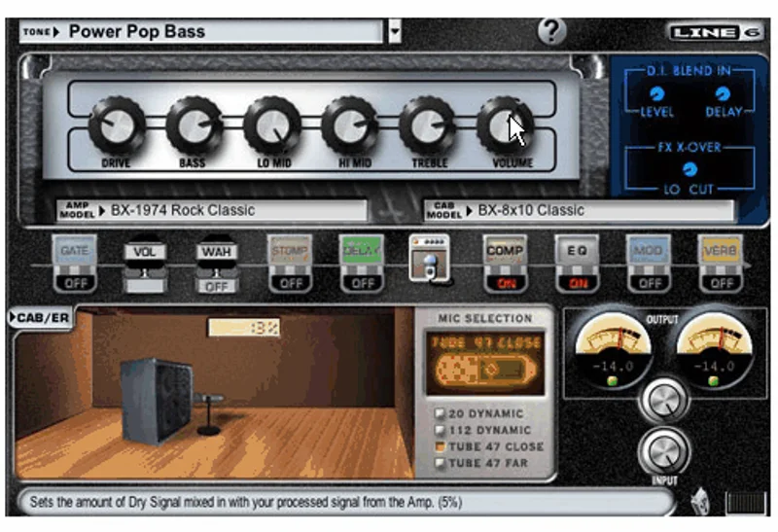
Task: Toggle the Delay OFF switch
Action: pos(362,283)
